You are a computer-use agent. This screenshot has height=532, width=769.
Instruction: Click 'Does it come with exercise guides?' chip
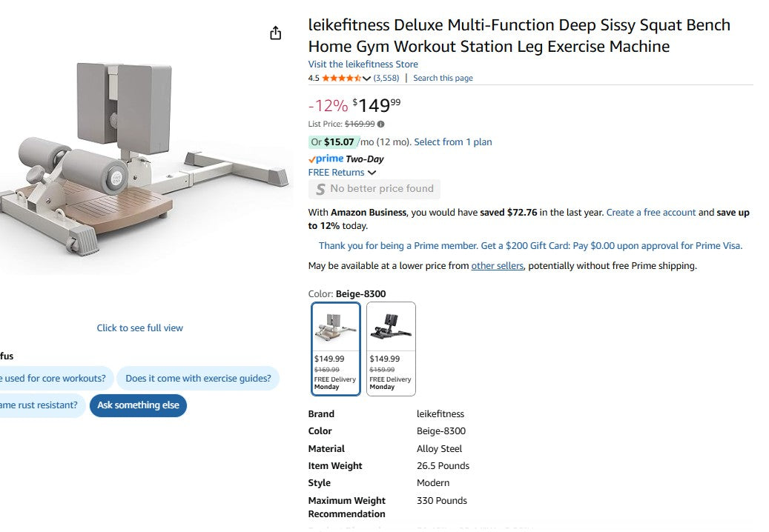[198, 379]
